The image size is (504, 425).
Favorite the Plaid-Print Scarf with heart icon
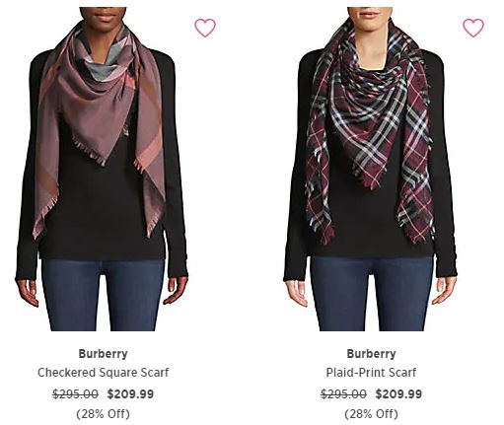473,28
